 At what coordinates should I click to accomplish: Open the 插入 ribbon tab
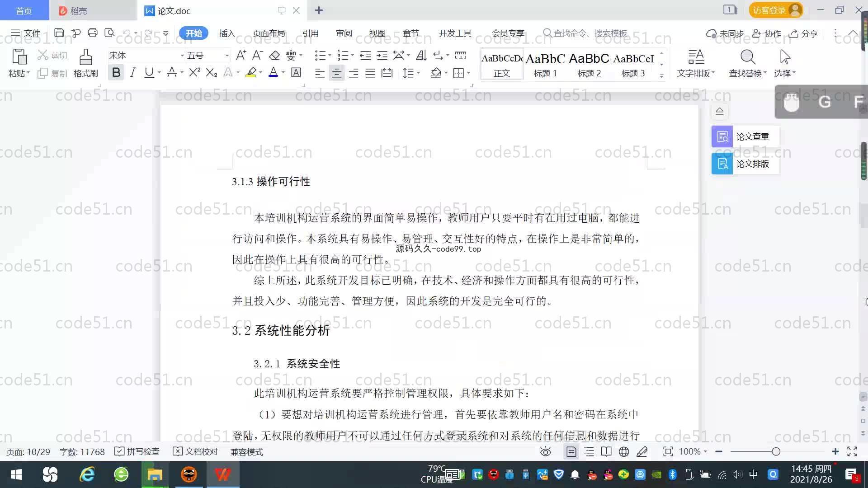coord(227,33)
